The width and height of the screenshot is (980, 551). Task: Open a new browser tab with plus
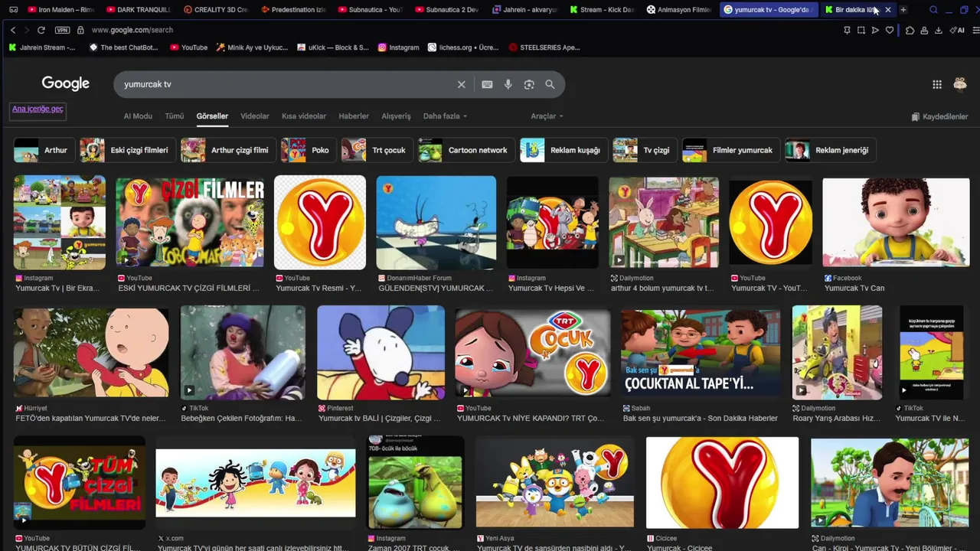(903, 10)
